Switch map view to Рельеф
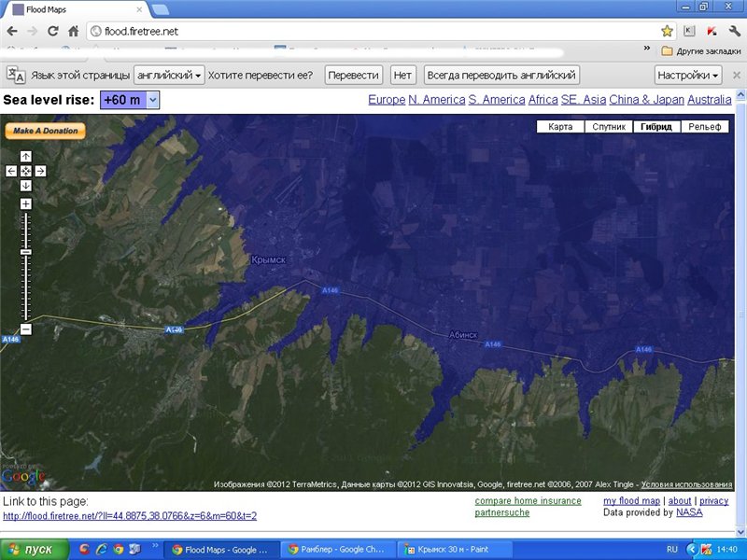747x560 pixels. [704, 127]
